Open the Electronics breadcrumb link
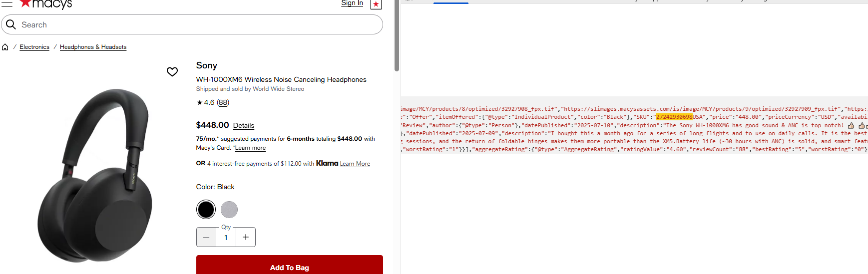This screenshot has height=274, width=868. point(34,47)
